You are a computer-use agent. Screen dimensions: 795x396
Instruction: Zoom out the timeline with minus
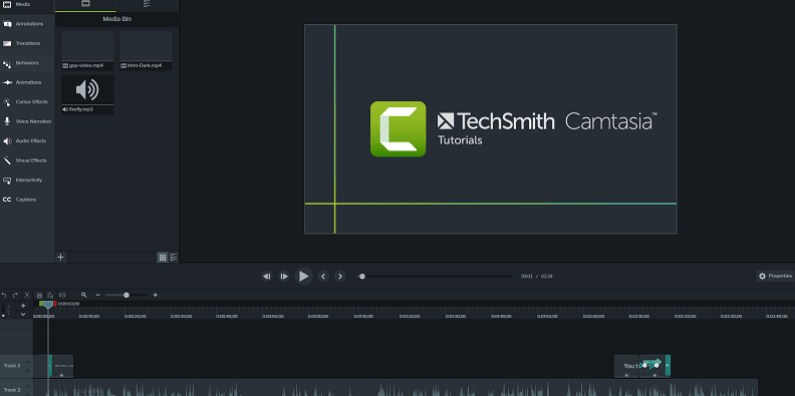98,295
